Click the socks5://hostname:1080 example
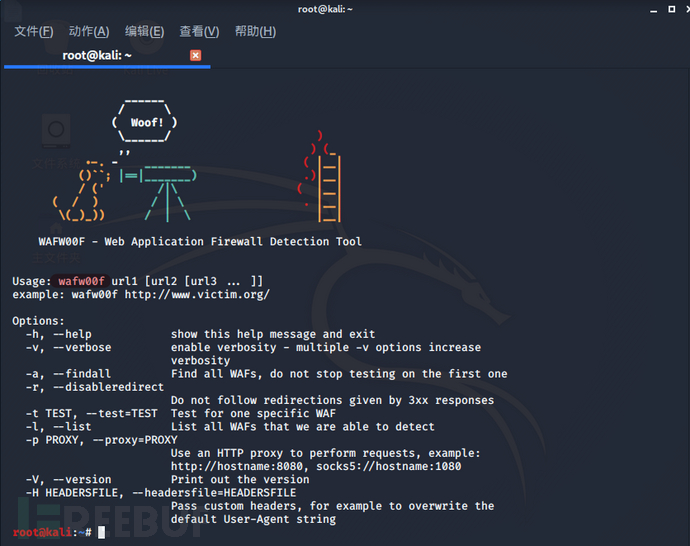 tap(389, 466)
